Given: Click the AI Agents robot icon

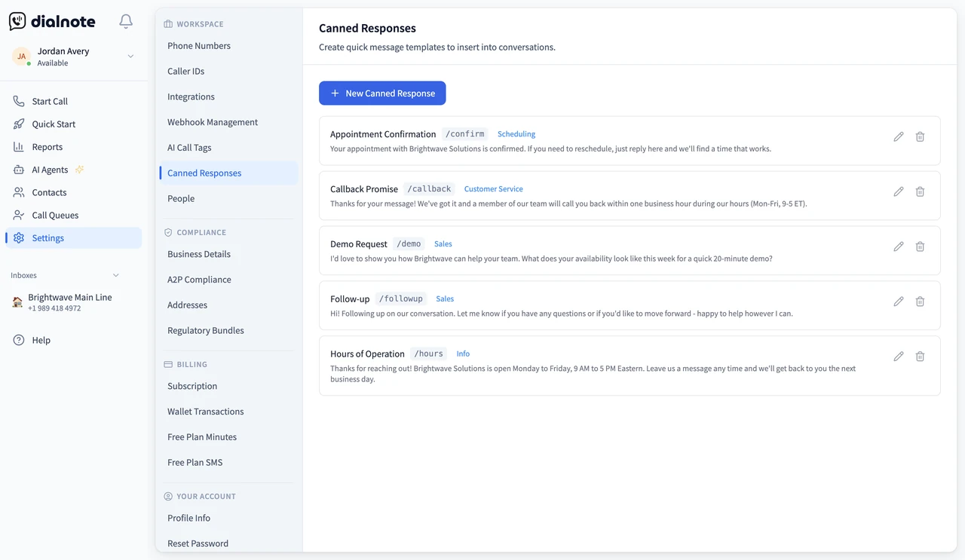Looking at the screenshot, I should click(19, 170).
